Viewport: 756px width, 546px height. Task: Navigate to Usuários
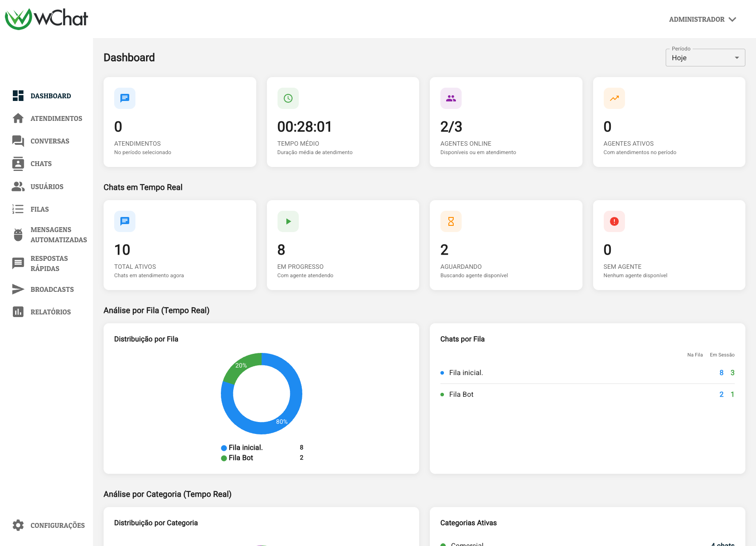point(47,186)
